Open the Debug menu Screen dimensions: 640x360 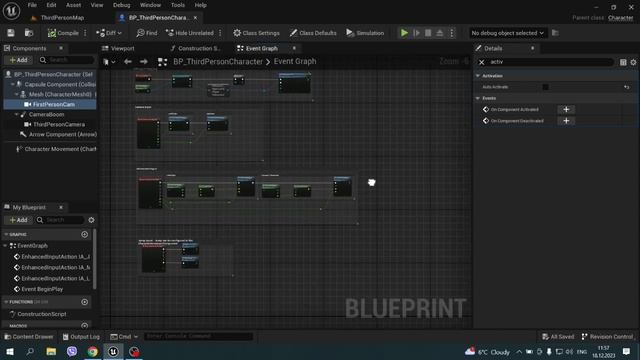pyautogui.click(x=121, y=5)
